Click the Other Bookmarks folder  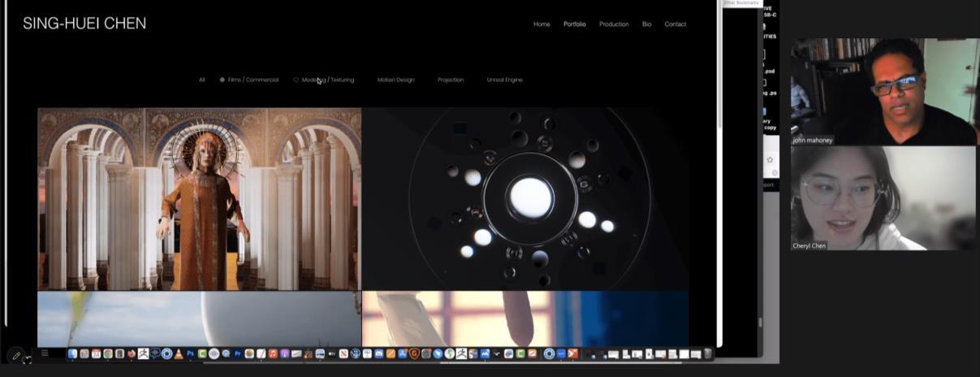point(741,3)
